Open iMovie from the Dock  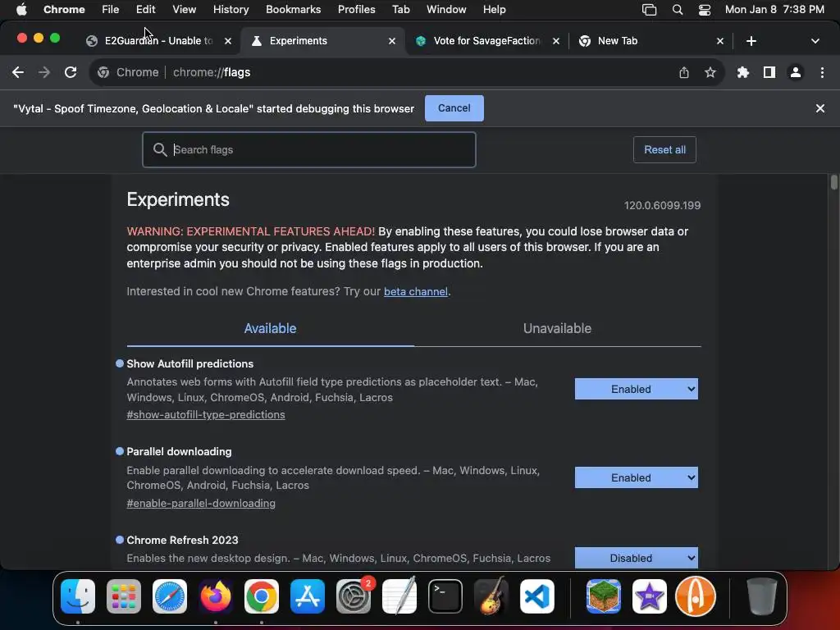pyautogui.click(x=650, y=596)
